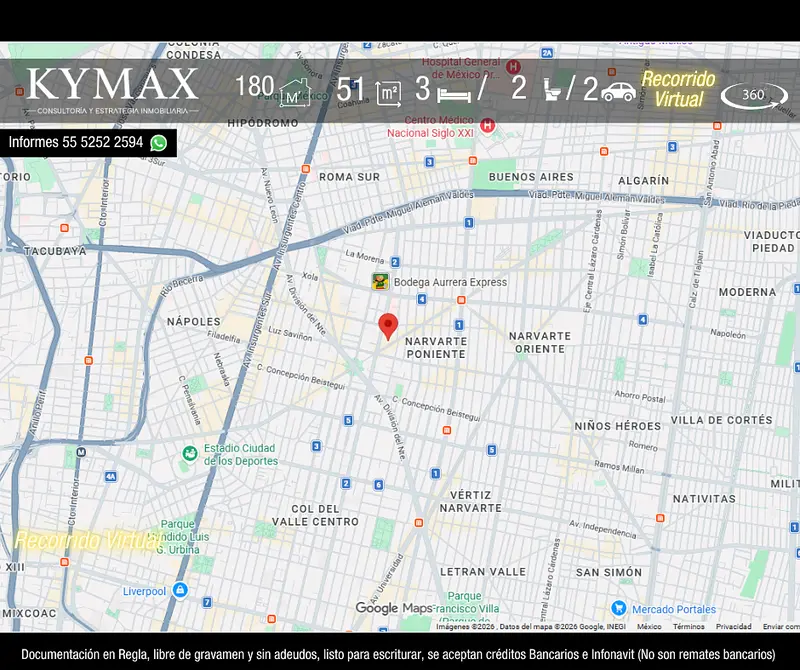This screenshot has width=800, height=670.
Task: Click the m² construction area icon
Action: (x=388, y=93)
